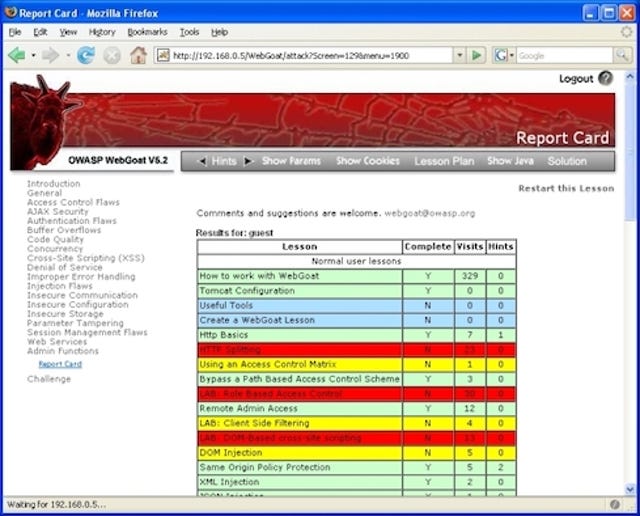Image resolution: width=640 pixels, height=516 pixels.
Task: Open the Lesson Plan button
Action: (444, 161)
